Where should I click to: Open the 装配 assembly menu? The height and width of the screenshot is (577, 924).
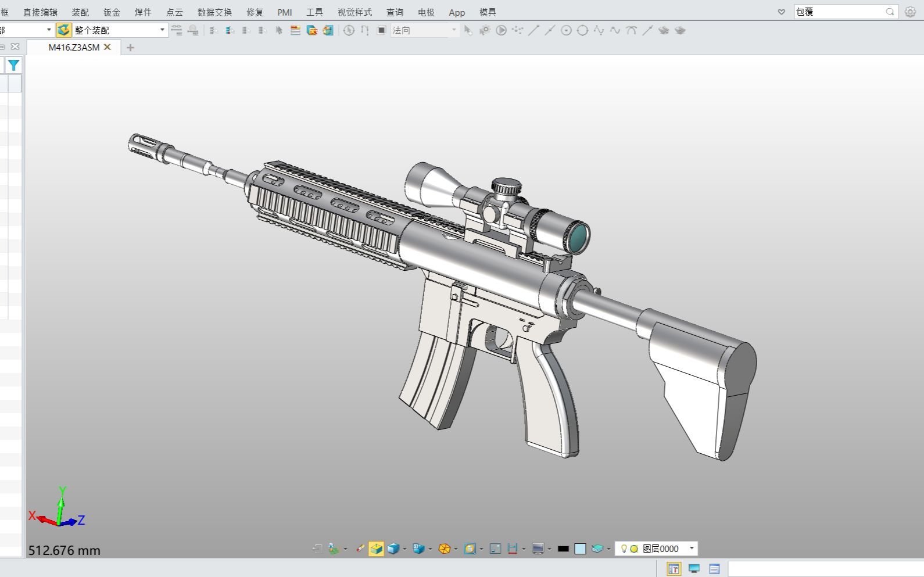point(80,12)
